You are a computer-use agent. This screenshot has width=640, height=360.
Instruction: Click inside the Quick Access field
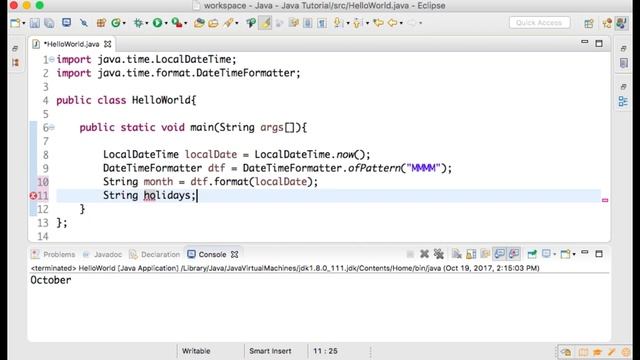coord(539,23)
